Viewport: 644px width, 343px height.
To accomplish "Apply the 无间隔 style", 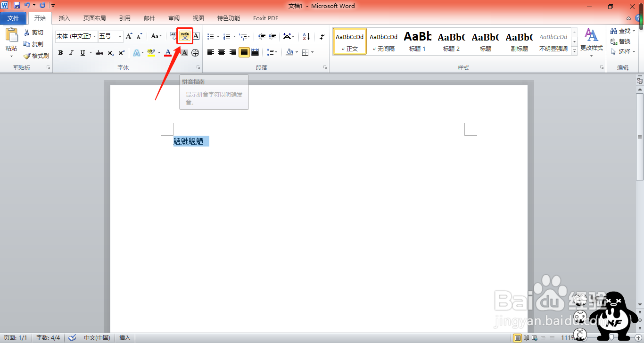I will point(383,41).
